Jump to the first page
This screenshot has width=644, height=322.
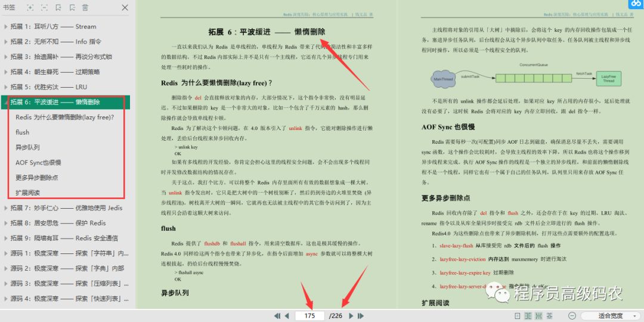coord(277,316)
